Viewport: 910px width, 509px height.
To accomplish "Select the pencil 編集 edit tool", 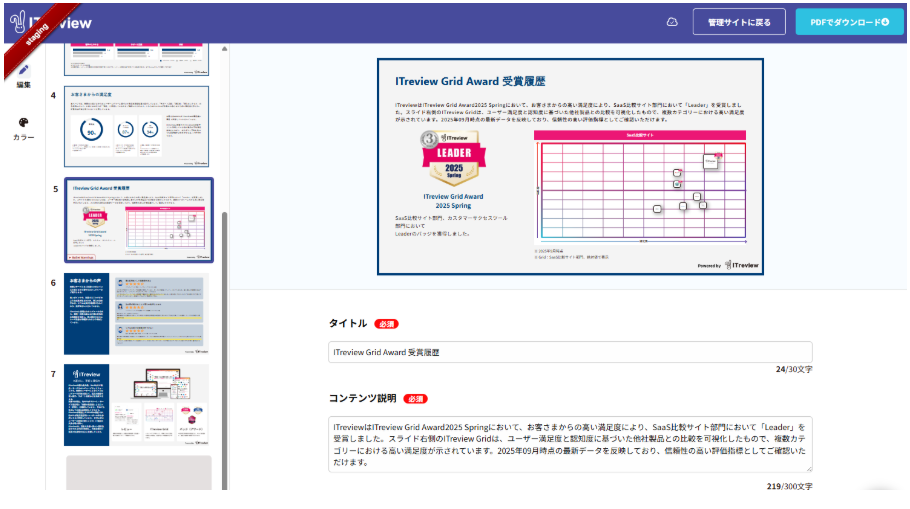I will tap(24, 75).
